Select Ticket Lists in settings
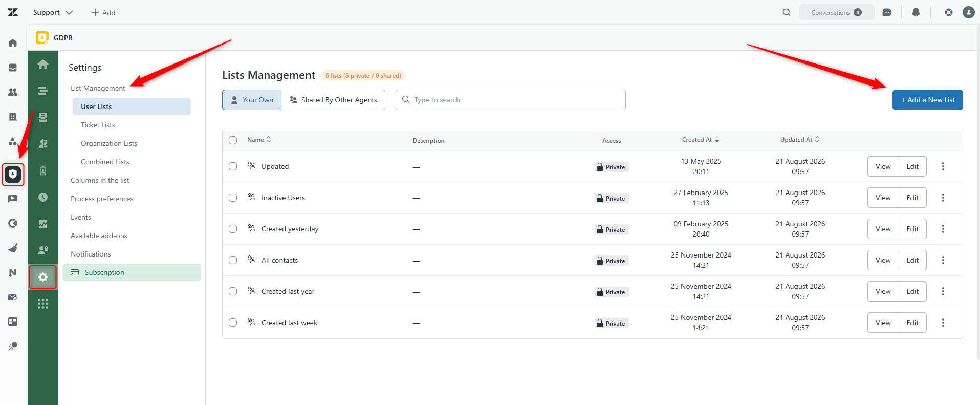 click(x=98, y=125)
